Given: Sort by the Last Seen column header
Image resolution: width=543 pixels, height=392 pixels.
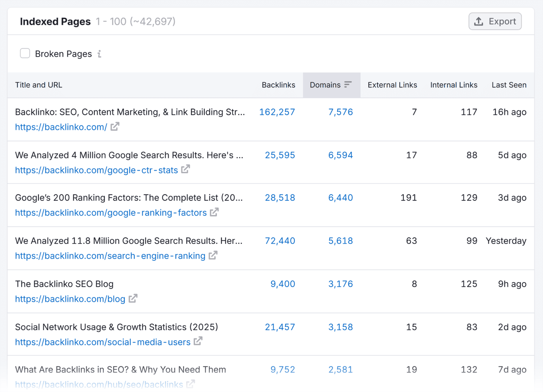Looking at the screenshot, I should click(x=509, y=85).
